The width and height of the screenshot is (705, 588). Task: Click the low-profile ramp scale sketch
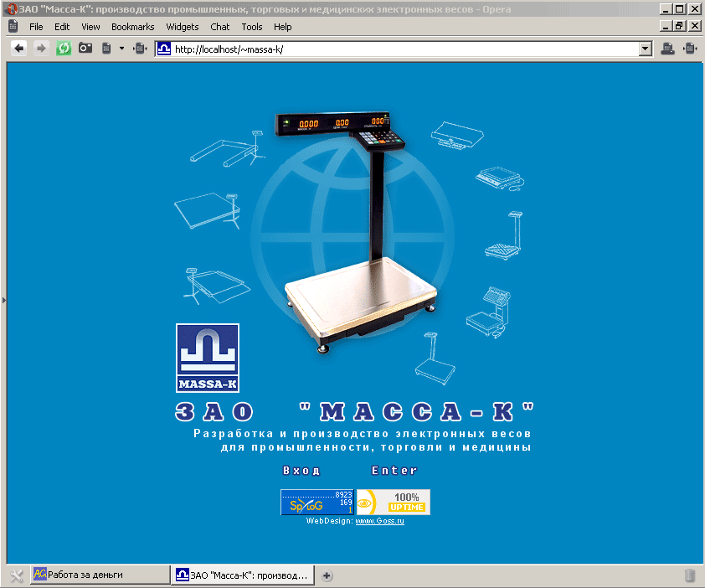click(217, 286)
